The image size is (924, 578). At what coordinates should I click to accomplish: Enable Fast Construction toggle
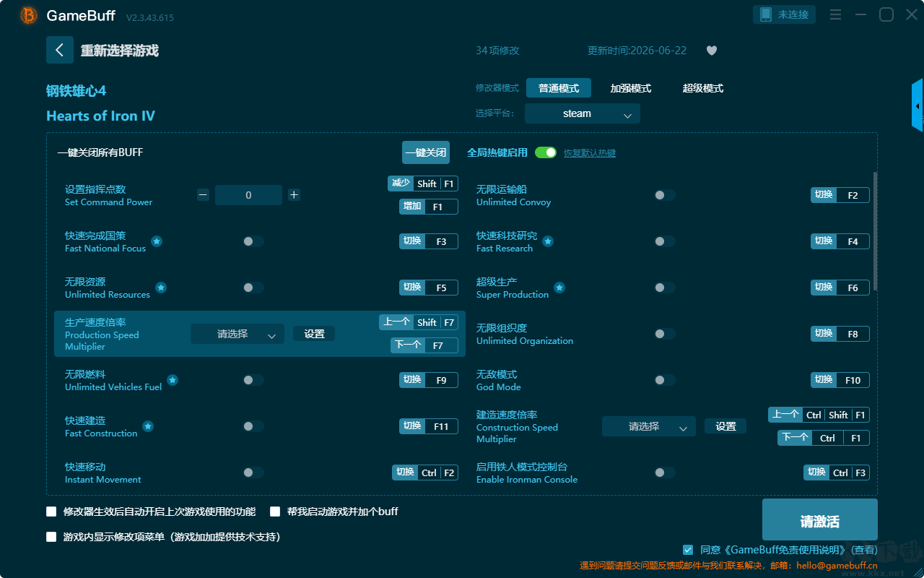tap(253, 426)
